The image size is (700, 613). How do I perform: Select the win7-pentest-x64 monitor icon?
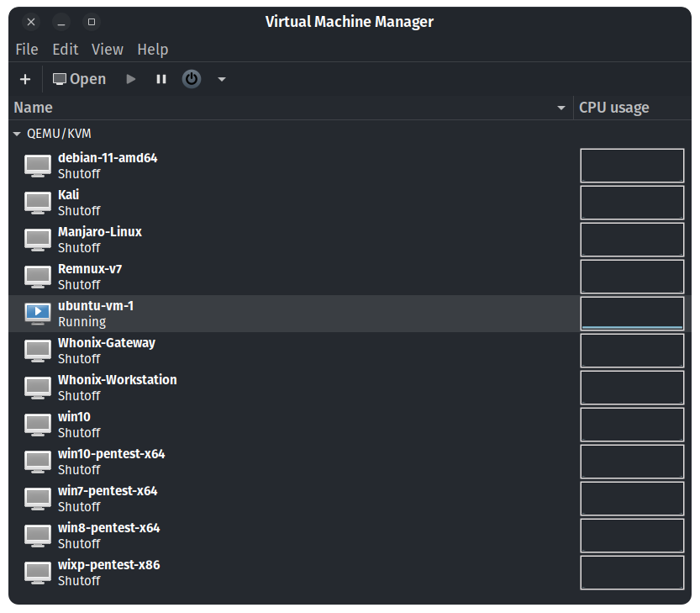click(38, 499)
